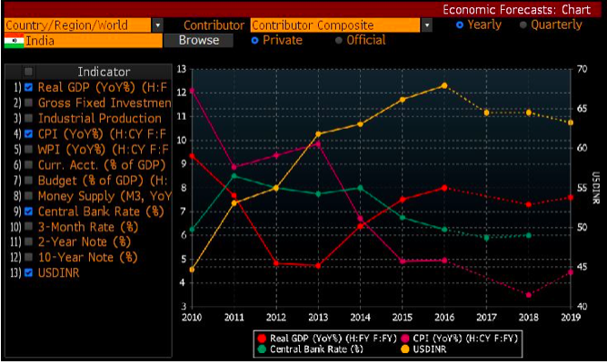This screenshot has width=607, height=364.
Task: Click the CPI 2010 data point
Action: pyautogui.click(x=192, y=91)
